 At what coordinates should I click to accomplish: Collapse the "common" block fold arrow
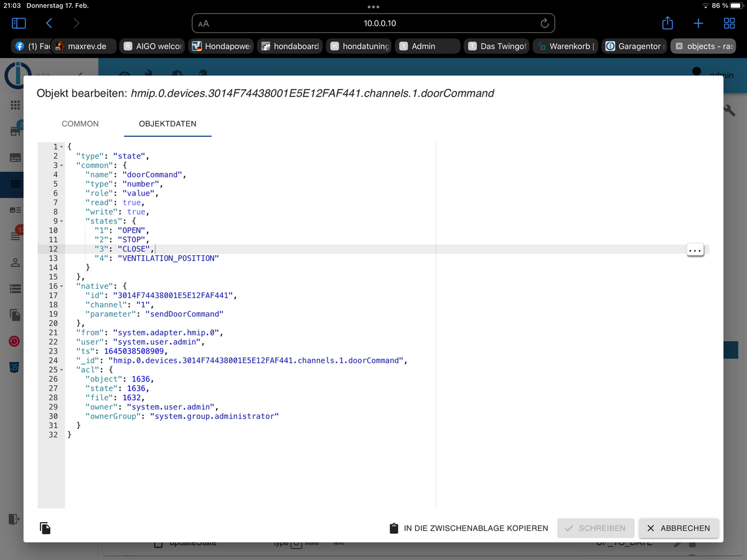click(x=62, y=166)
